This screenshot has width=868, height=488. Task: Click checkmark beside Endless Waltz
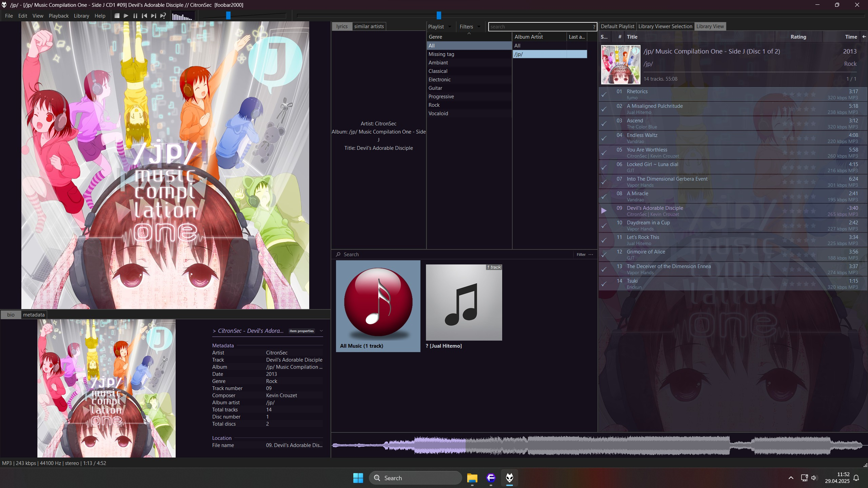(x=604, y=138)
